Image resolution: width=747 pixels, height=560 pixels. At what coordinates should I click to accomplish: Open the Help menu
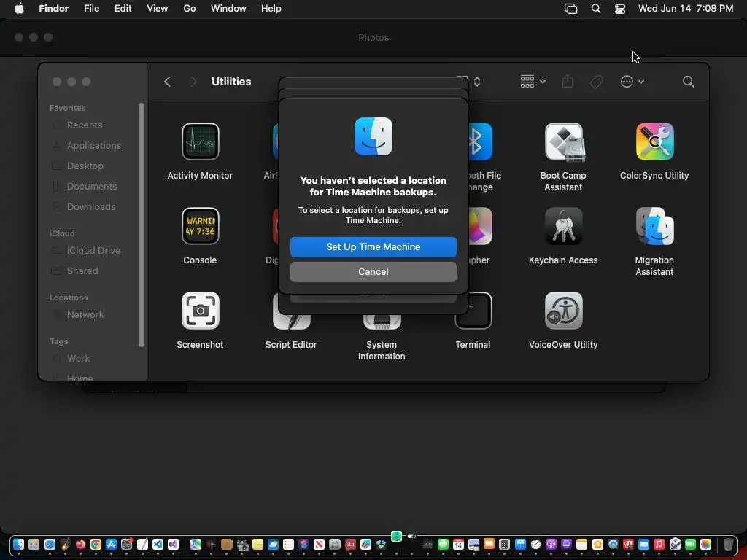[x=271, y=9]
